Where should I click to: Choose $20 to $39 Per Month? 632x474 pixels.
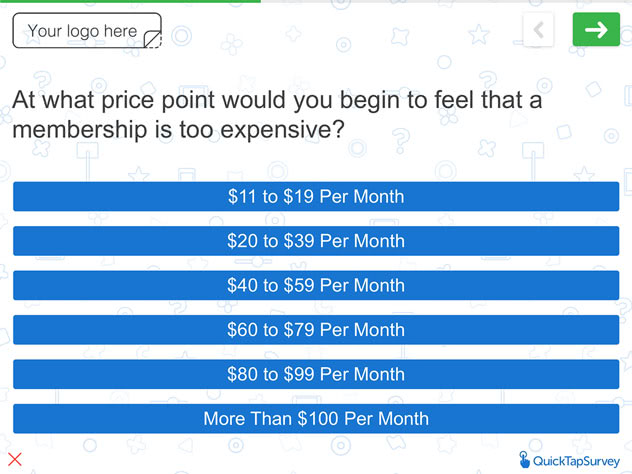pos(316,241)
